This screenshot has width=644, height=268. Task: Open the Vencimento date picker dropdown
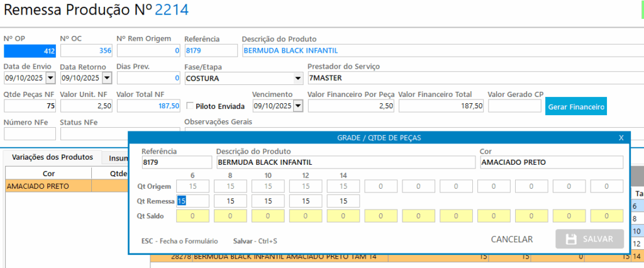297,106
